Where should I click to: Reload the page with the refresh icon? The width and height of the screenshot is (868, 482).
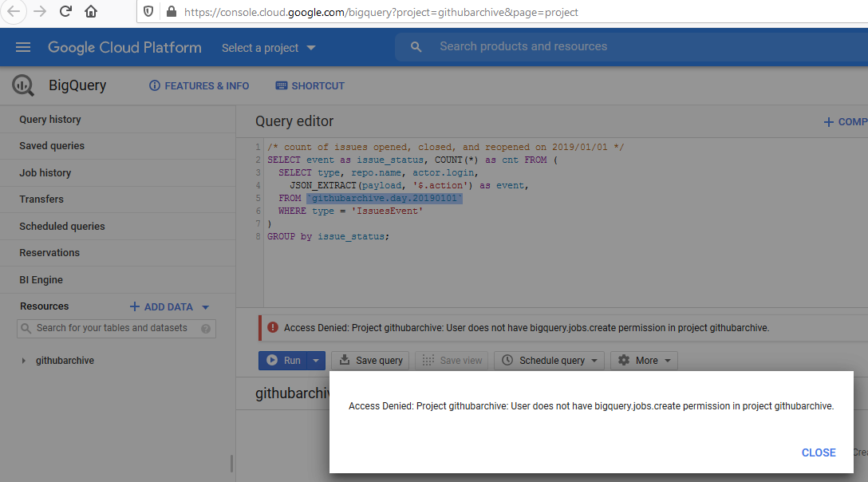[x=65, y=12]
